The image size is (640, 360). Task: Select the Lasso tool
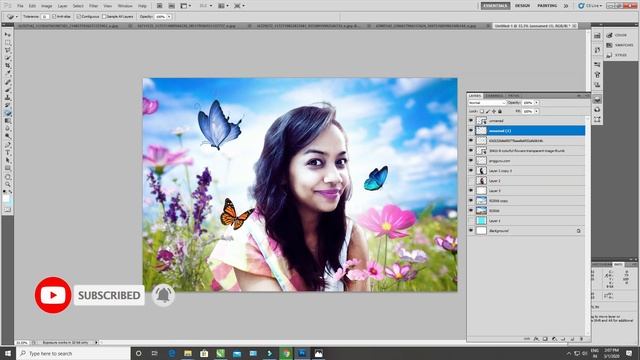(x=8, y=50)
